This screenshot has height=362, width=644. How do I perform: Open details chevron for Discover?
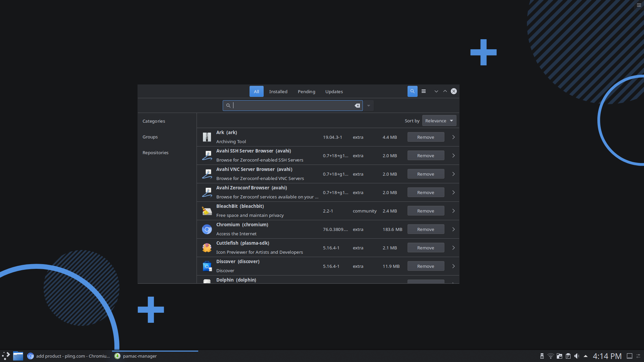click(453, 266)
